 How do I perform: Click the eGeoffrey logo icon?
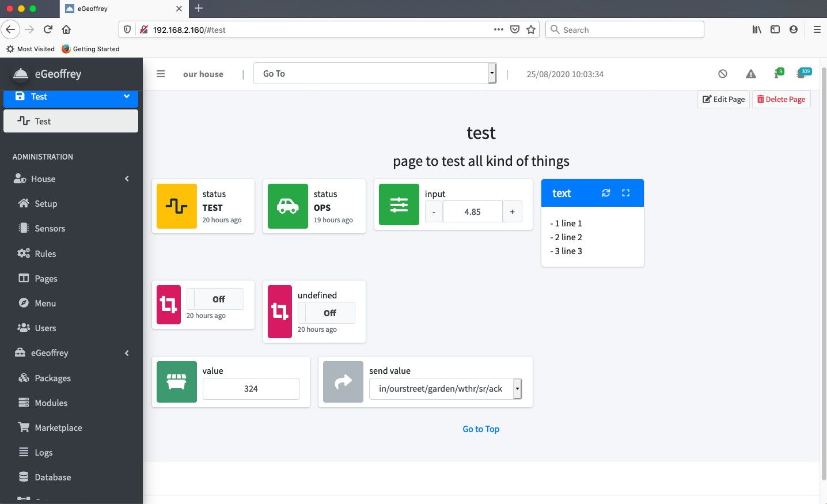tap(21, 74)
